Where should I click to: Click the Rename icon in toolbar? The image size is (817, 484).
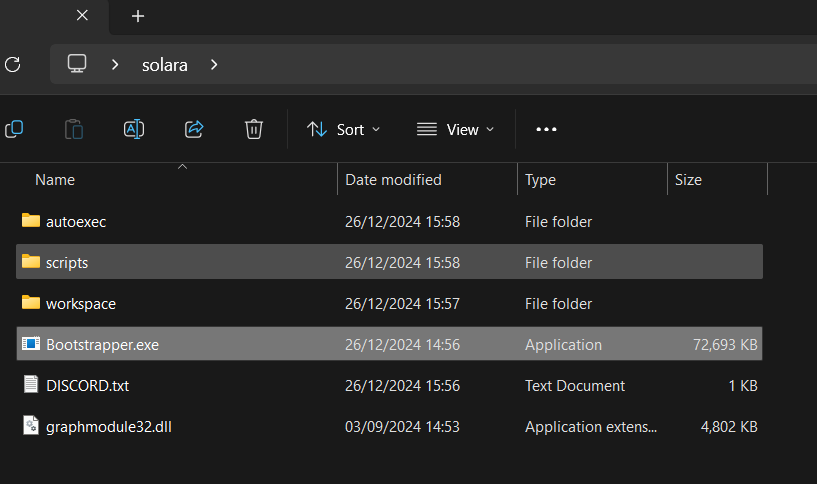[134, 129]
